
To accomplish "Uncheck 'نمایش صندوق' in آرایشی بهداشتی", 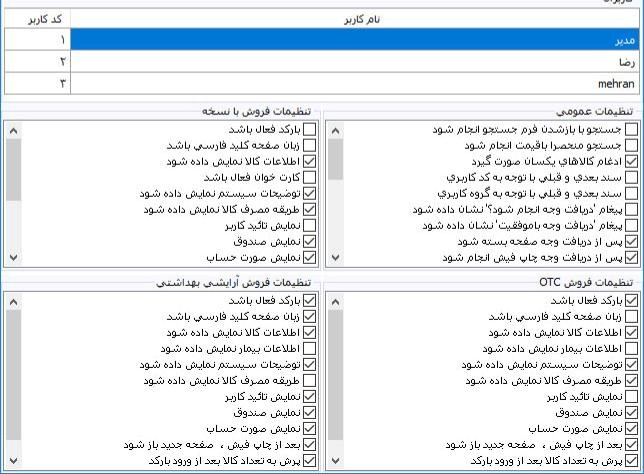I will [309, 413].
